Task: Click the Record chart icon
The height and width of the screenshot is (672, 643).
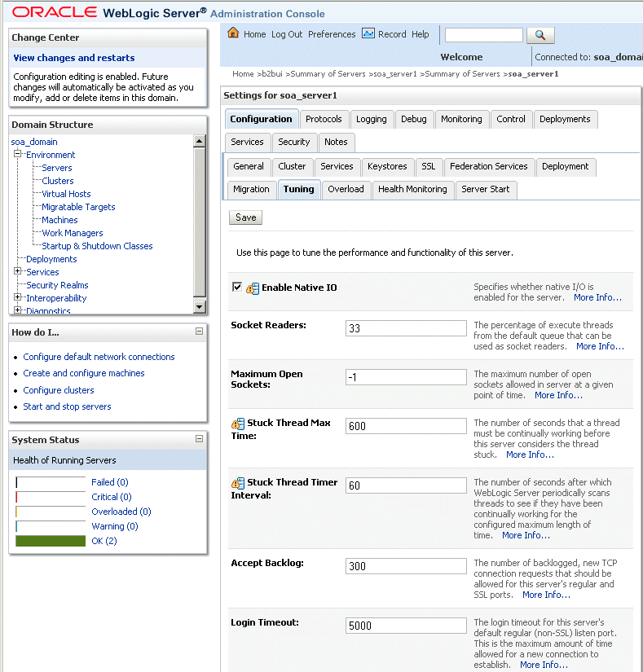Action: pyautogui.click(x=368, y=33)
